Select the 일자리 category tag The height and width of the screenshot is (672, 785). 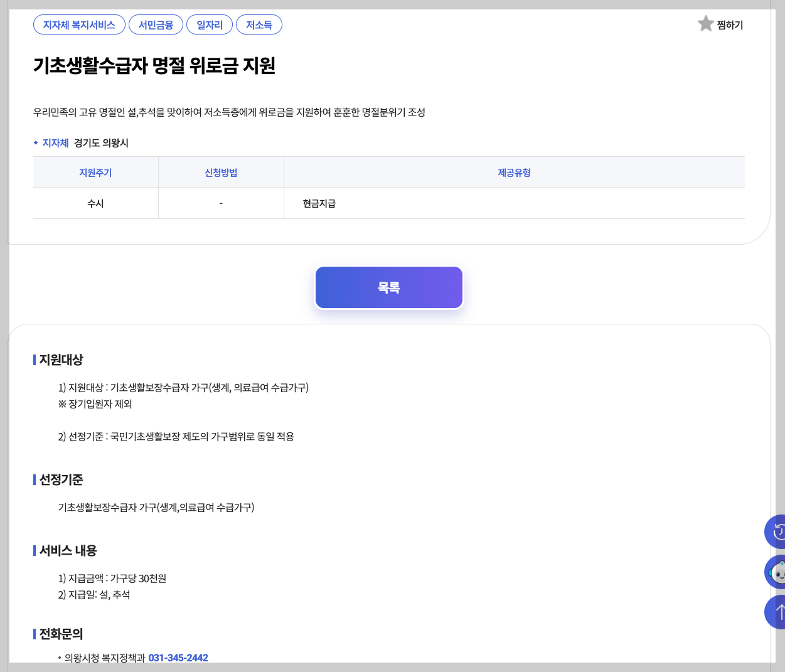[210, 24]
